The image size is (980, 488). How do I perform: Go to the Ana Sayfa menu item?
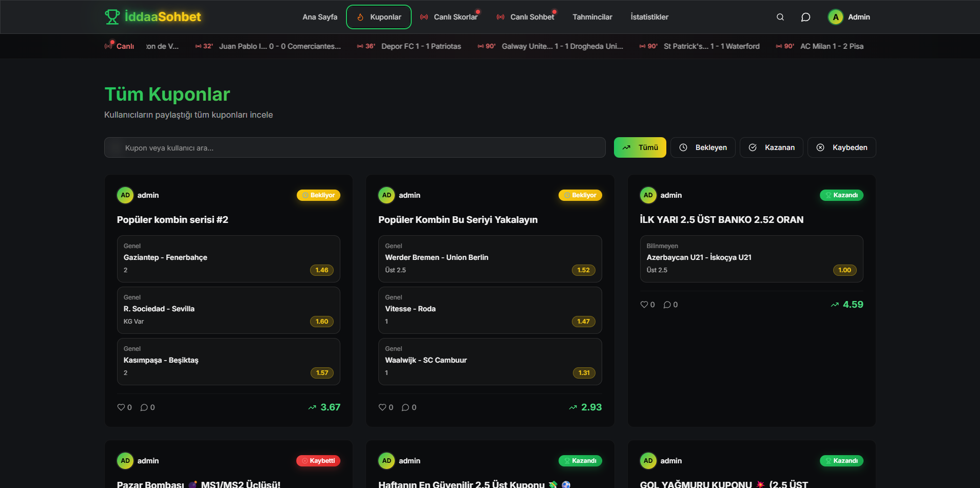[x=320, y=17]
